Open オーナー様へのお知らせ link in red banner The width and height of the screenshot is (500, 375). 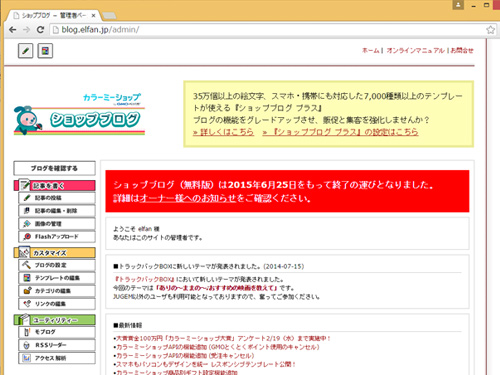(x=188, y=198)
